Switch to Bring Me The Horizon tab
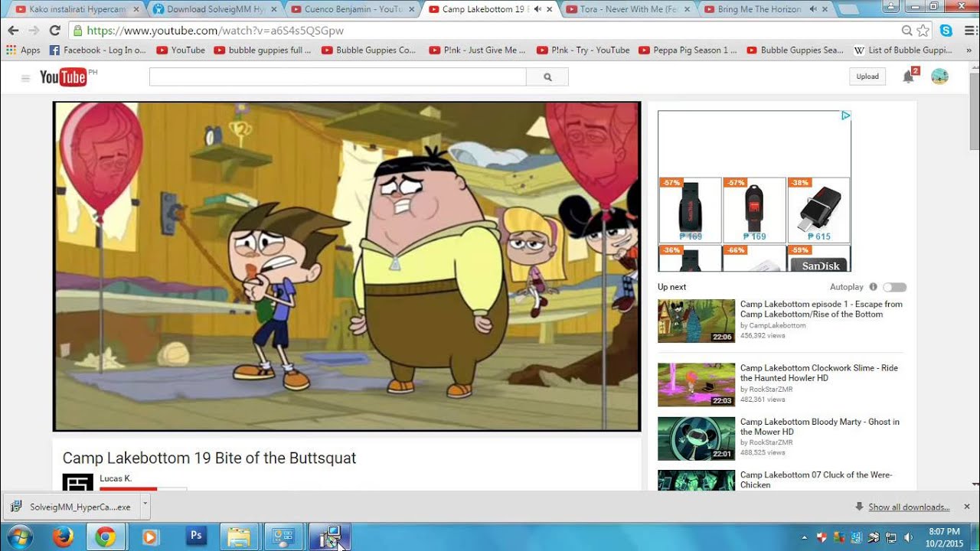Screen dimensions: 980x551 763,9
